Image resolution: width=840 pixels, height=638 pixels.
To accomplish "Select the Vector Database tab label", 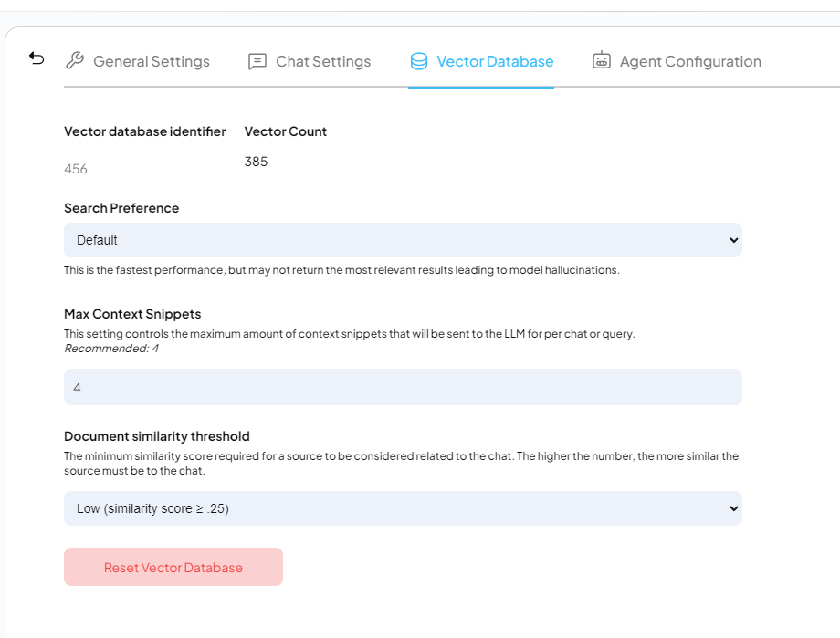I will [495, 61].
